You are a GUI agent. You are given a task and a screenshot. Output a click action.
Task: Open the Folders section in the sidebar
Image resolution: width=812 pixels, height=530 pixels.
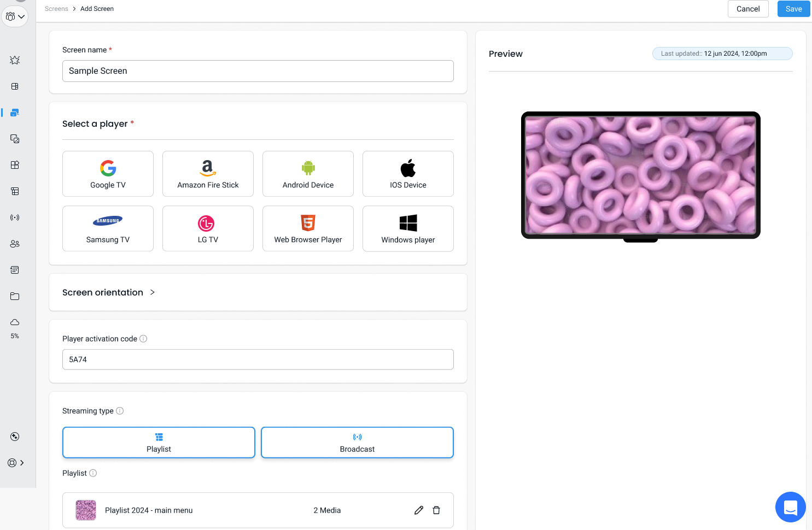pyautogui.click(x=15, y=296)
